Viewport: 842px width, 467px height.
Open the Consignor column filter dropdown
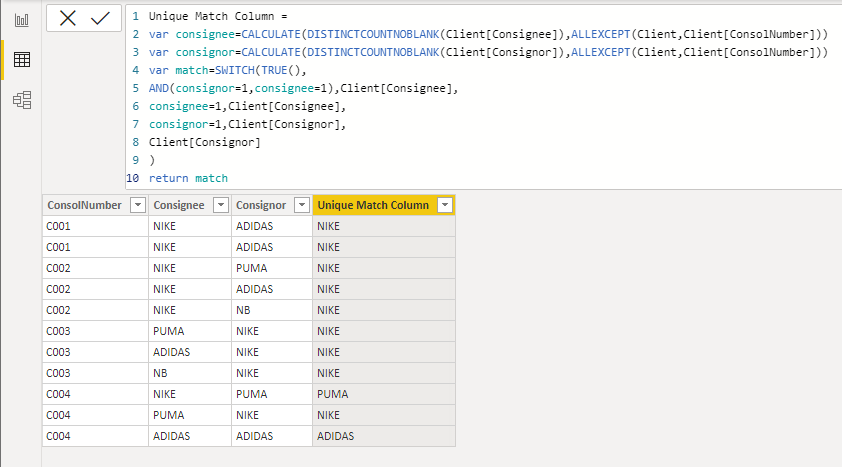click(x=302, y=205)
